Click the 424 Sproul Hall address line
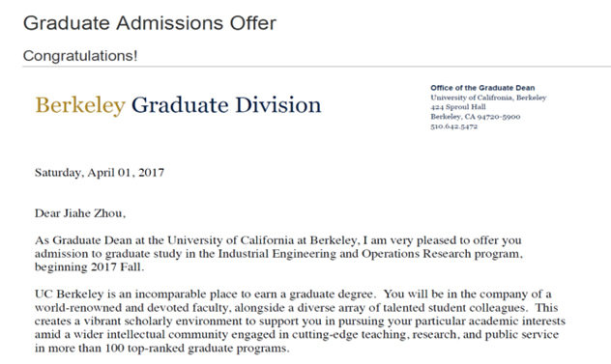The height and width of the screenshot is (364, 611). tap(458, 106)
